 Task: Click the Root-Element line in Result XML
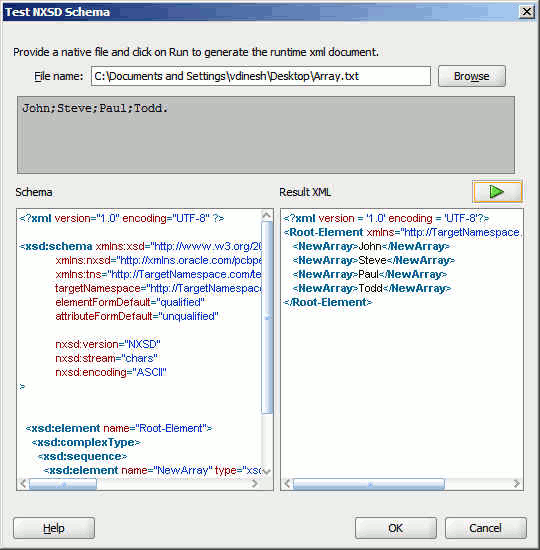click(402, 232)
